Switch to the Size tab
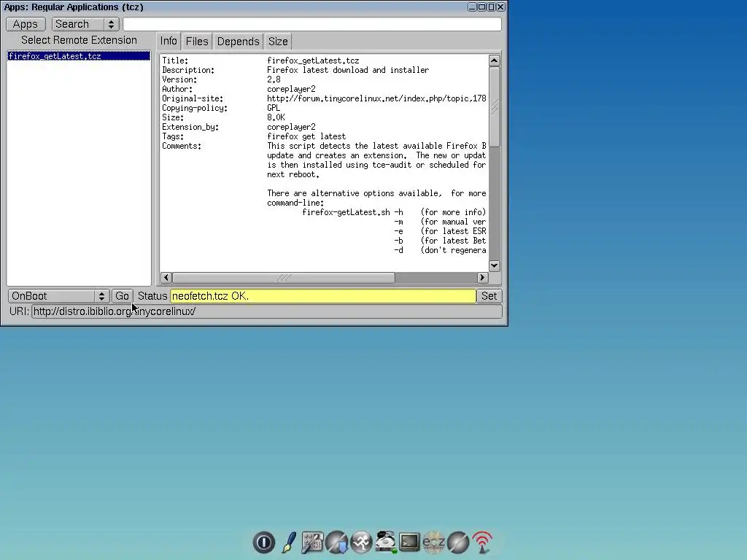747x560 pixels. point(278,42)
